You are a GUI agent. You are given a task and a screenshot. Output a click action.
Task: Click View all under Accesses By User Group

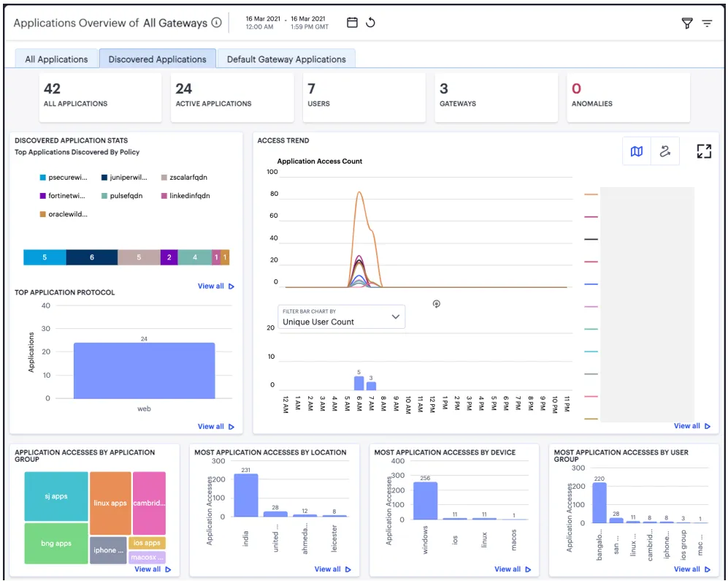coord(691,569)
